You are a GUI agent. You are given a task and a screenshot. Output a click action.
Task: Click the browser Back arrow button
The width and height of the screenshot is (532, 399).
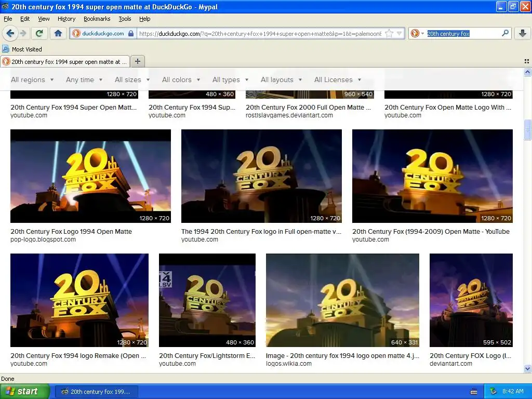10,33
